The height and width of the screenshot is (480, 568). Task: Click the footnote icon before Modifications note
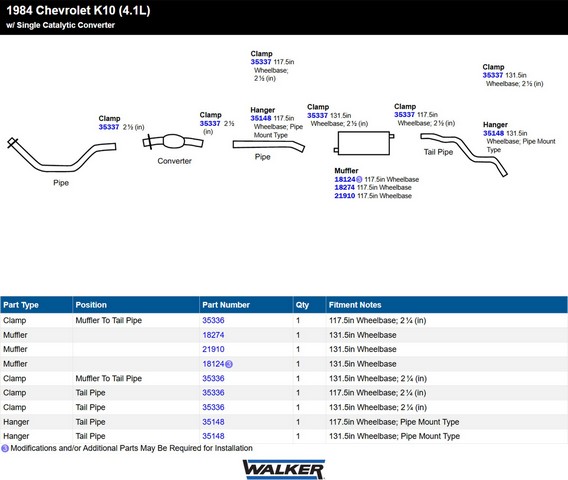[5, 448]
